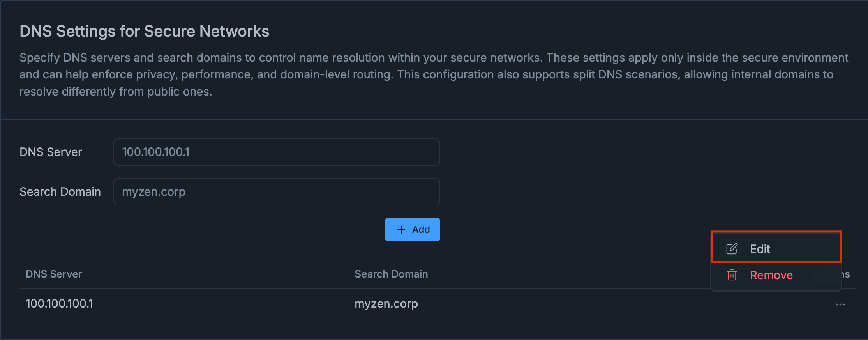Click the plus icon on the Add button

click(x=401, y=229)
